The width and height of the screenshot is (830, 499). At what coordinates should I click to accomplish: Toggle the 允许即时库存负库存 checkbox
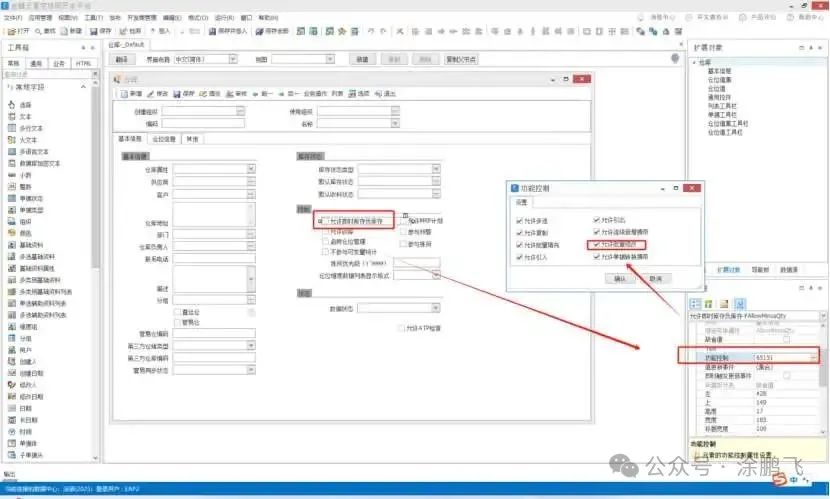point(323,221)
